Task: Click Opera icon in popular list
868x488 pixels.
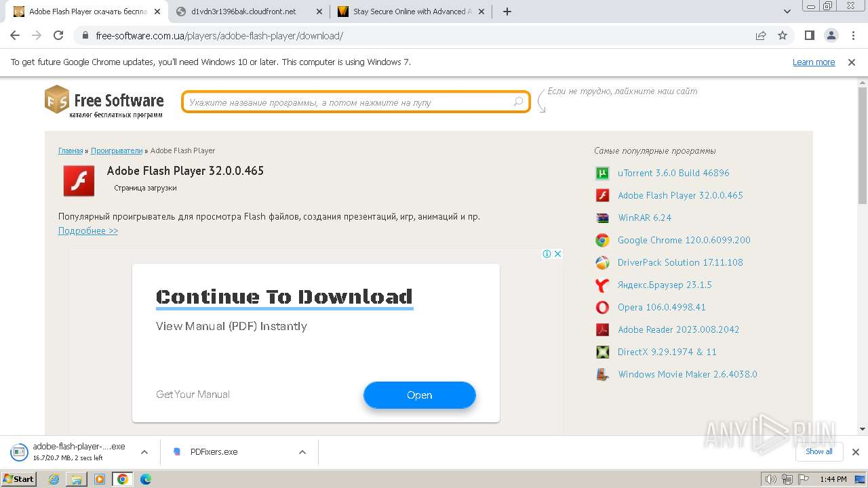Action: click(602, 307)
